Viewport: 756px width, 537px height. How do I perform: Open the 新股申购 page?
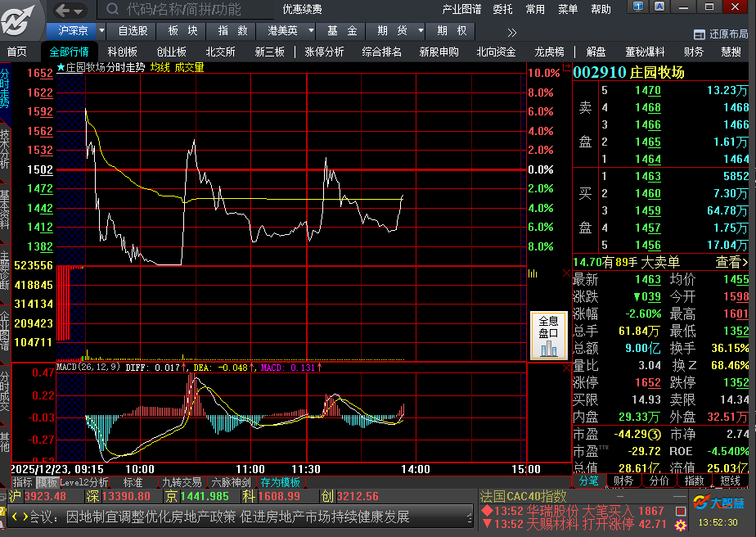click(439, 52)
